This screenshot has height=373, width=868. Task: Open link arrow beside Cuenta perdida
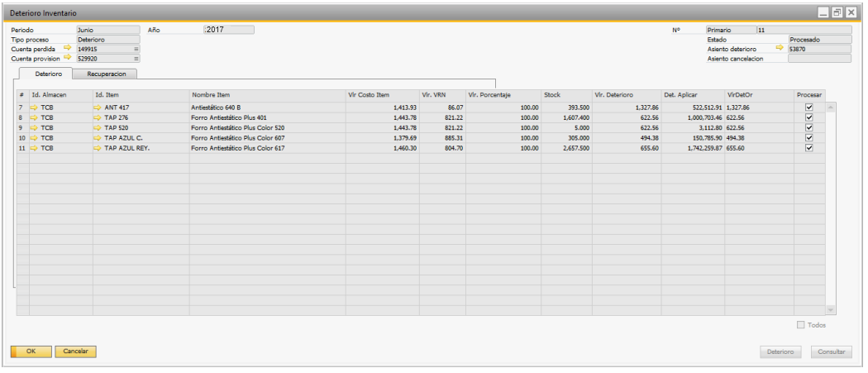click(x=68, y=49)
